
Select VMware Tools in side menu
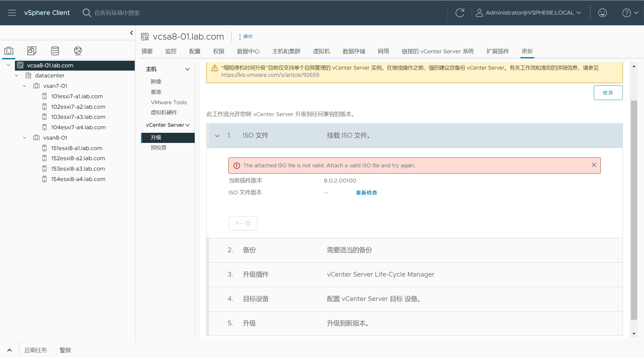tap(169, 102)
